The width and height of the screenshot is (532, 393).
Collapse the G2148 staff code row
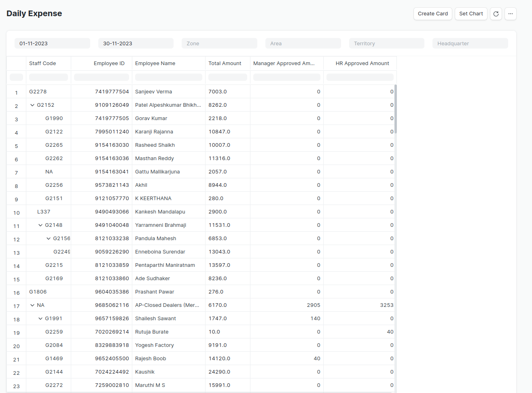[40, 225]
